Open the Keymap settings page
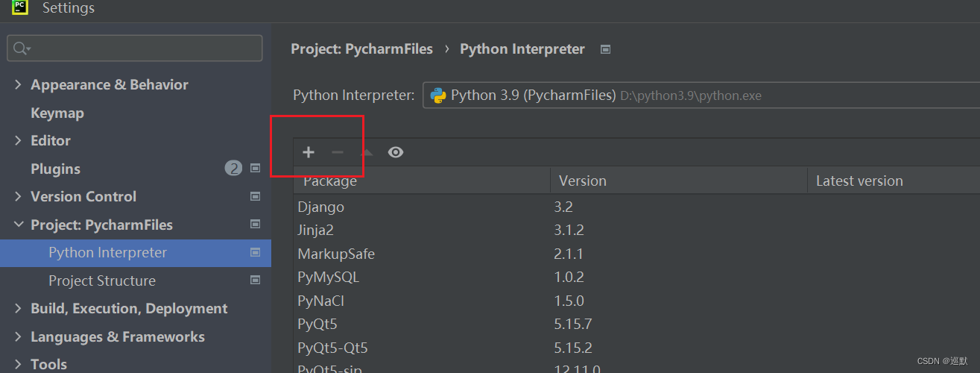 57,113
